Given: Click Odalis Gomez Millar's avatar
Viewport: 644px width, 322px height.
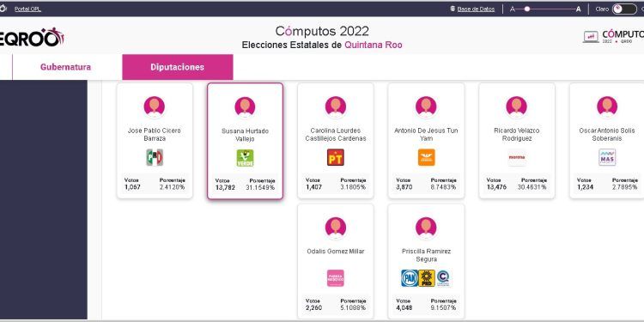Looking at the screenshot, I should (x=336, y=228).
